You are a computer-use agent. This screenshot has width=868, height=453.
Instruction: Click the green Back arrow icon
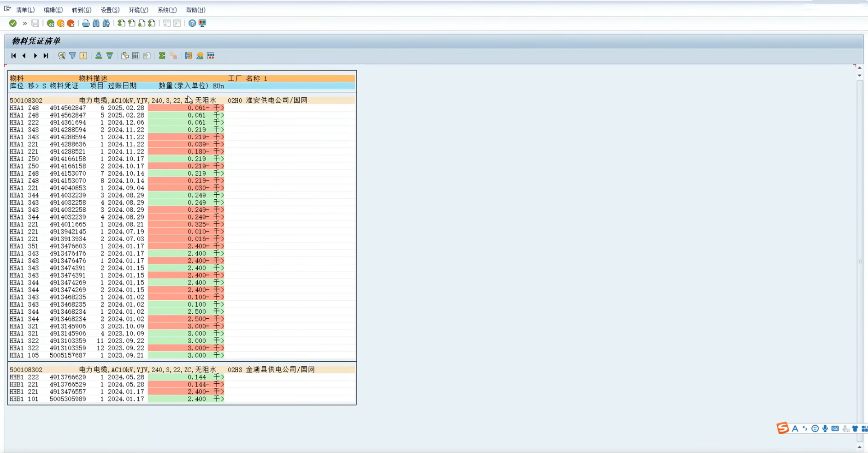[51, 23]
